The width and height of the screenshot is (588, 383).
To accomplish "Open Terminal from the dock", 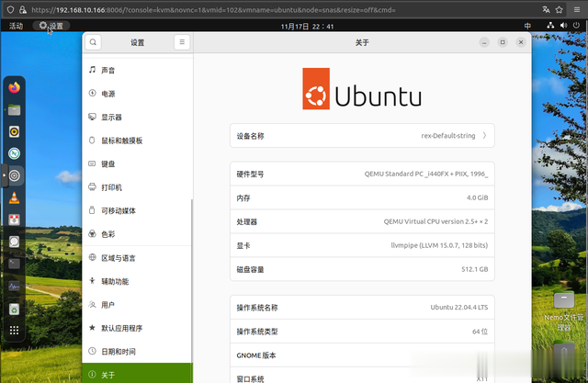I will point(15,264).
